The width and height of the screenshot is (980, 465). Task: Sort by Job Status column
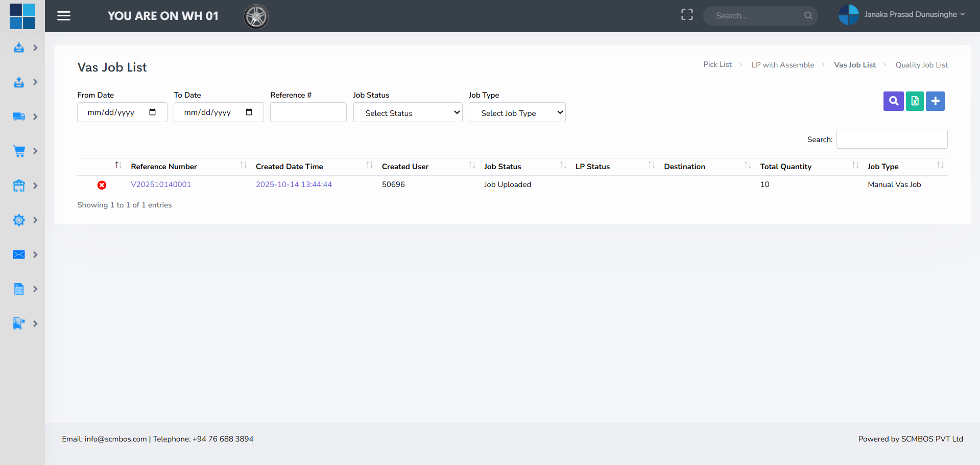coord(525,167)
